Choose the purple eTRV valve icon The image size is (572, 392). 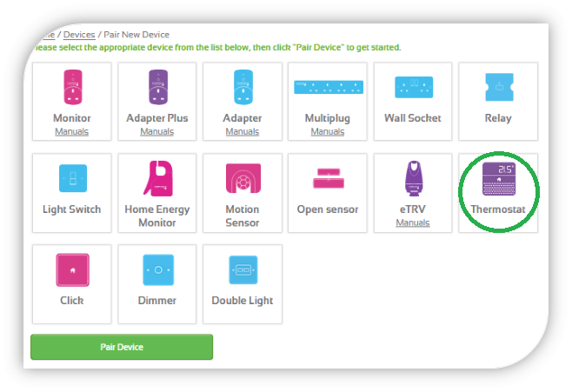tap(414, 178)
